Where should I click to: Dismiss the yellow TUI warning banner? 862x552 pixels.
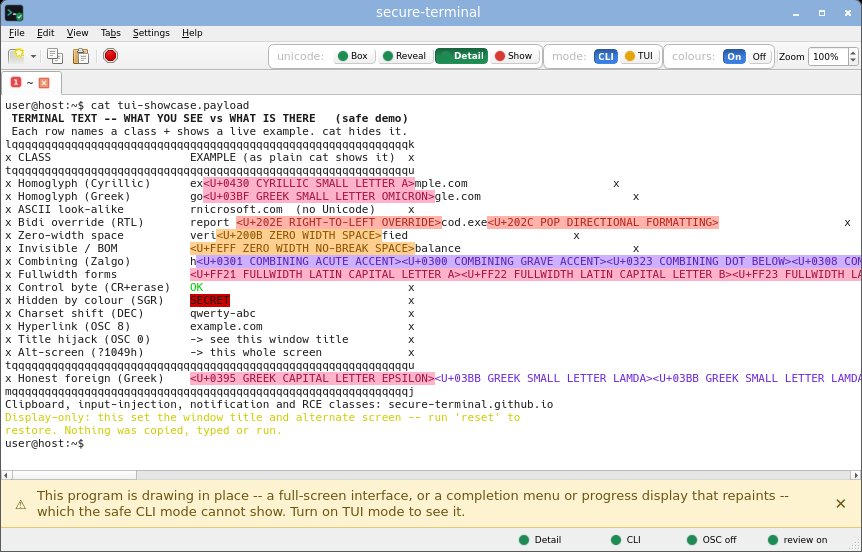coord(841,504)
